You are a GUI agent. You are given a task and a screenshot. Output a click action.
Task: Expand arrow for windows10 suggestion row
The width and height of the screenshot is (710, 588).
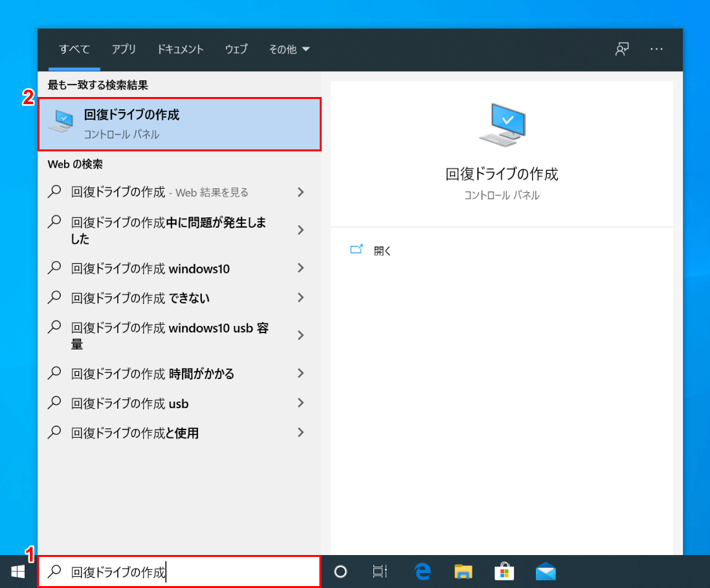301,268
